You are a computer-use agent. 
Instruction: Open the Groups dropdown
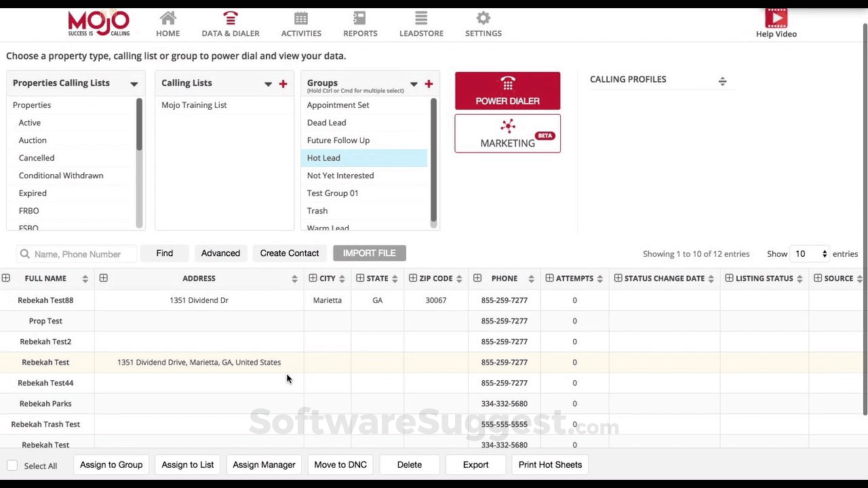[x=414, y=84]
